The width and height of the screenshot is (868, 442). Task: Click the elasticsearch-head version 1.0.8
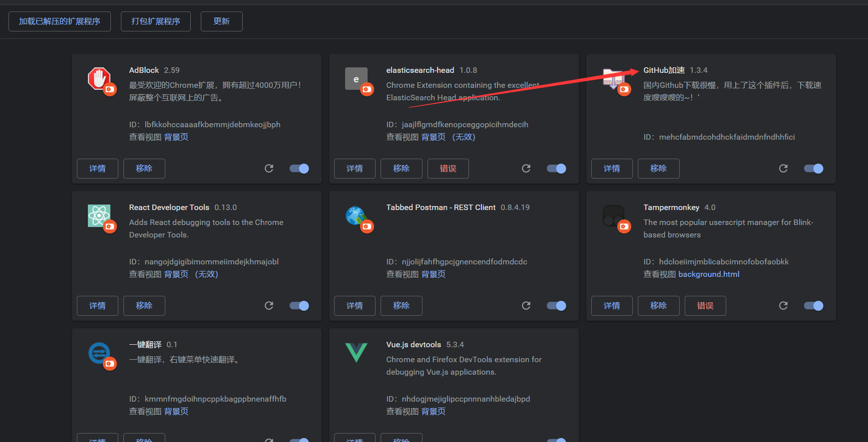point(468,70)
